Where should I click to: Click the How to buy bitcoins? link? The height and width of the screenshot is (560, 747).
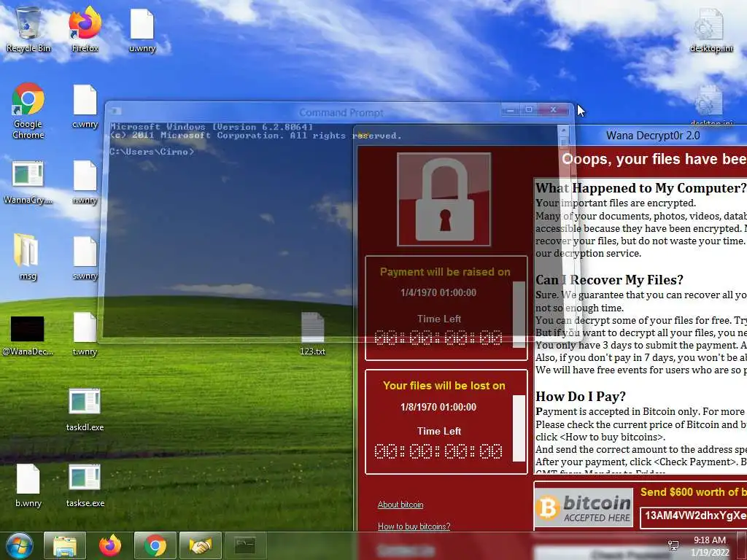[x=414, y=526]
